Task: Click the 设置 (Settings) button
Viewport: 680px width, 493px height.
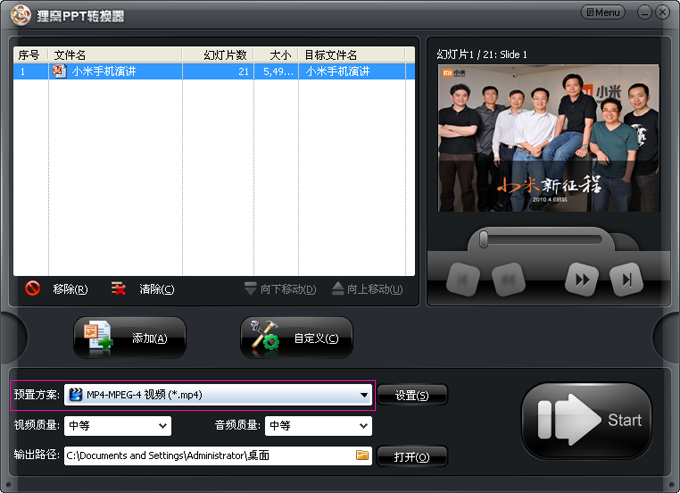Action: [x=411, y=395]
